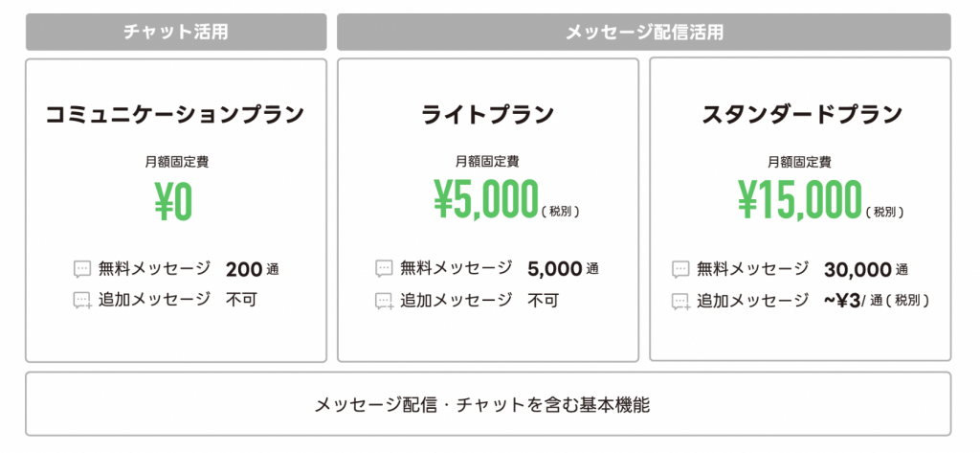Click the additional message icon in スタンダードプラン
Viewport: 980px width, 453px height.
tap(680, 301)
